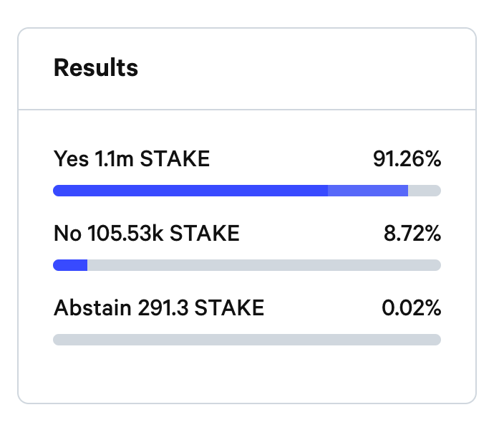
Task: Click the No 105.53k STAKE label
Action: [x=147, y=233]
